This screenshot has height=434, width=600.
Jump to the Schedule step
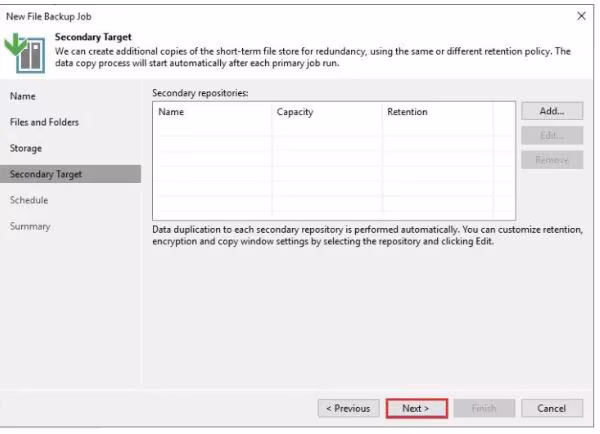pos(29,200)
